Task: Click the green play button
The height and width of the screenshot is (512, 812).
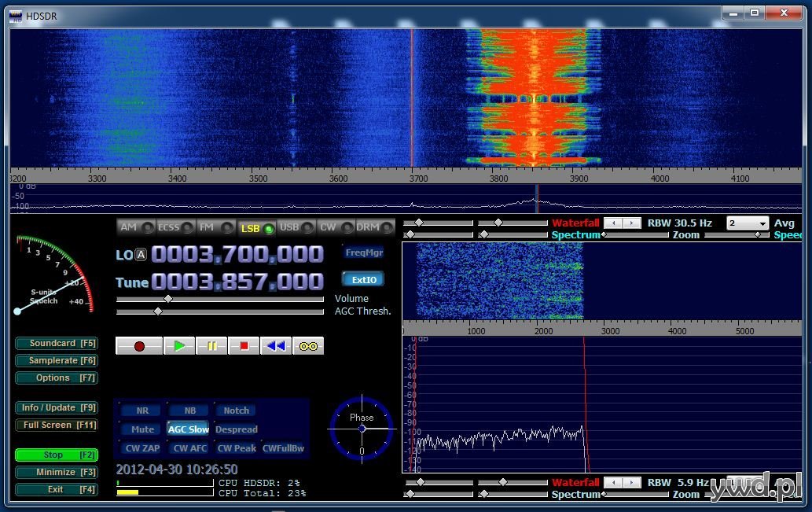Action: (x=179, y=346)
